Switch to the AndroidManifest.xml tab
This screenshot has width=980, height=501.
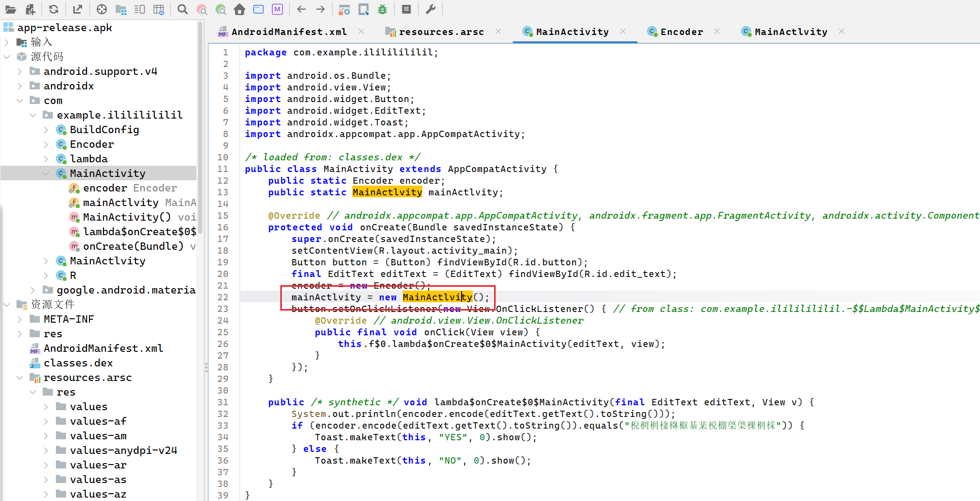[x=289, y=32]
